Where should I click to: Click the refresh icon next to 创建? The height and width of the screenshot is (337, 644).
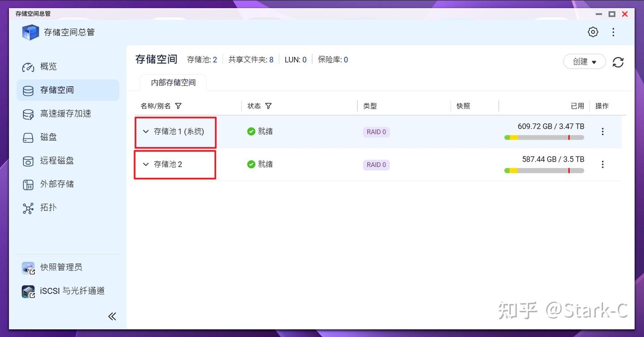tap(618, 62)
